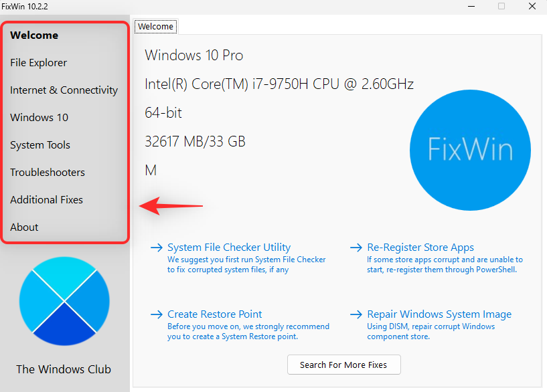Click arrow icon beside System File Checker Utility

click(x=157, y=248)
